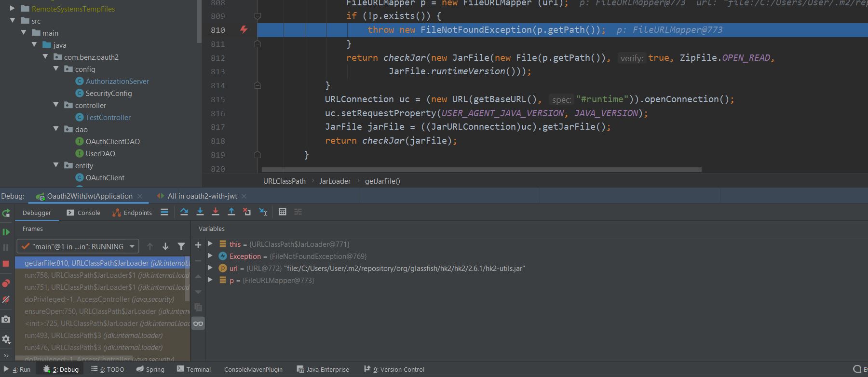Screen dimensions: 868x377
Task: Expand hidden debug sidebar actions chevron
Action: tap(6, 355)
